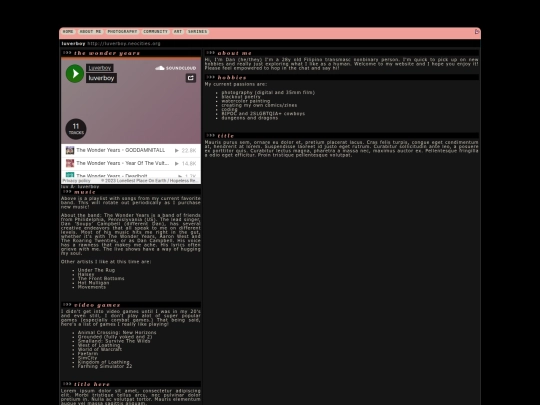The height and width of the screenshot is (405, 540).
Task: Open the SHRINES nav item
Action: click(197, 31)
